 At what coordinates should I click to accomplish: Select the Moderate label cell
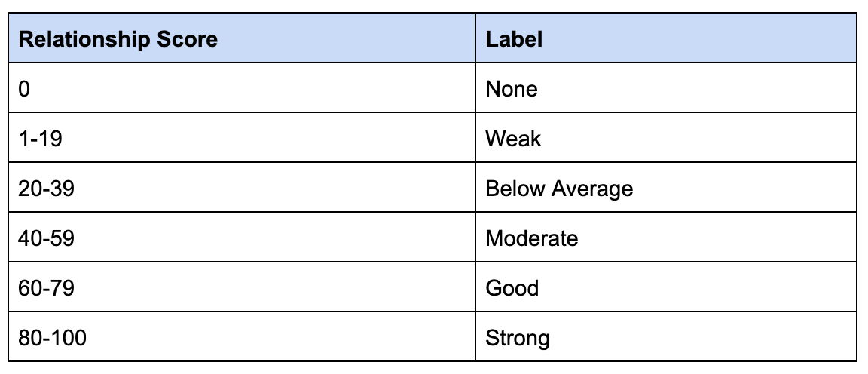click(x=666, y=238)
